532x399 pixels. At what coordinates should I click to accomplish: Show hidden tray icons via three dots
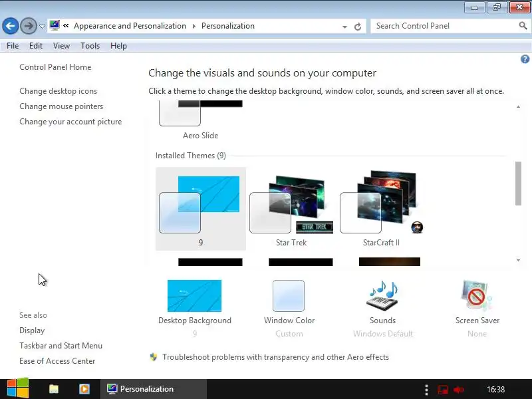[426, 390]
